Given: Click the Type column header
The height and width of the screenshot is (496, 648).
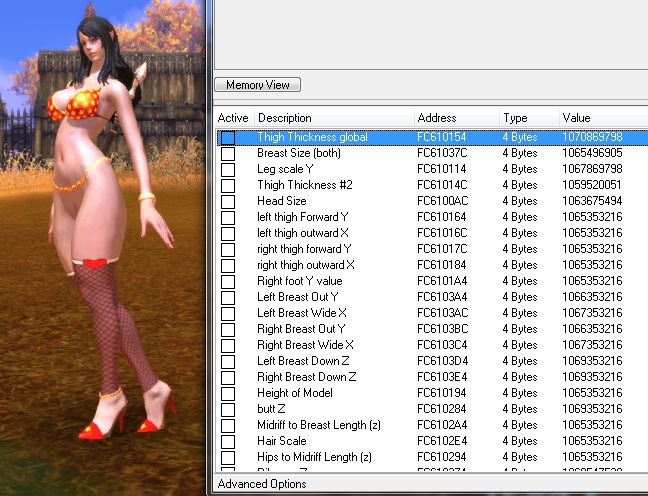Looking at the screenshot, I should [x=527, y=118].
